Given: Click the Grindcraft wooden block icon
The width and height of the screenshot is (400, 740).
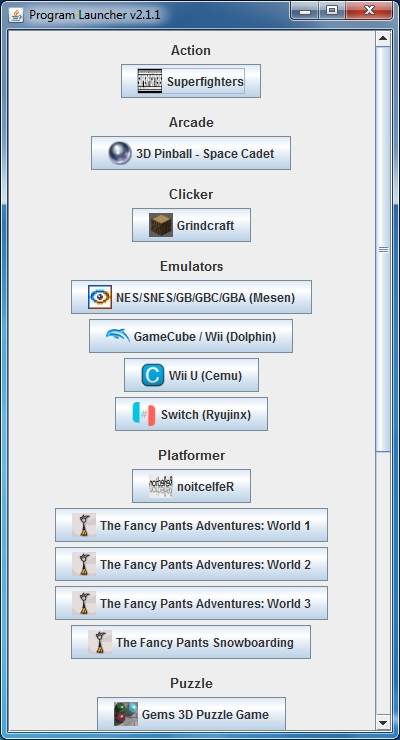Looking at the screenshot, I should [x=161, y=225].
